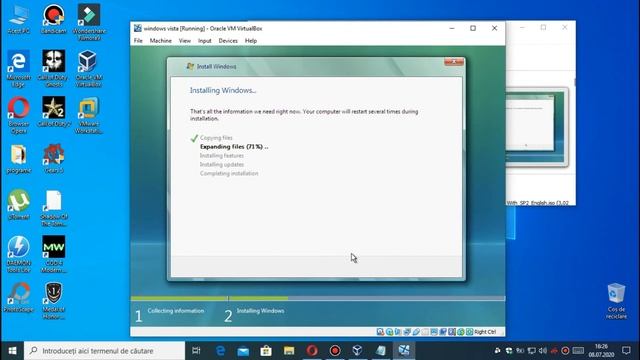Open the Input menu
This screenshot has width=640, height=360.
coord(204,41)
